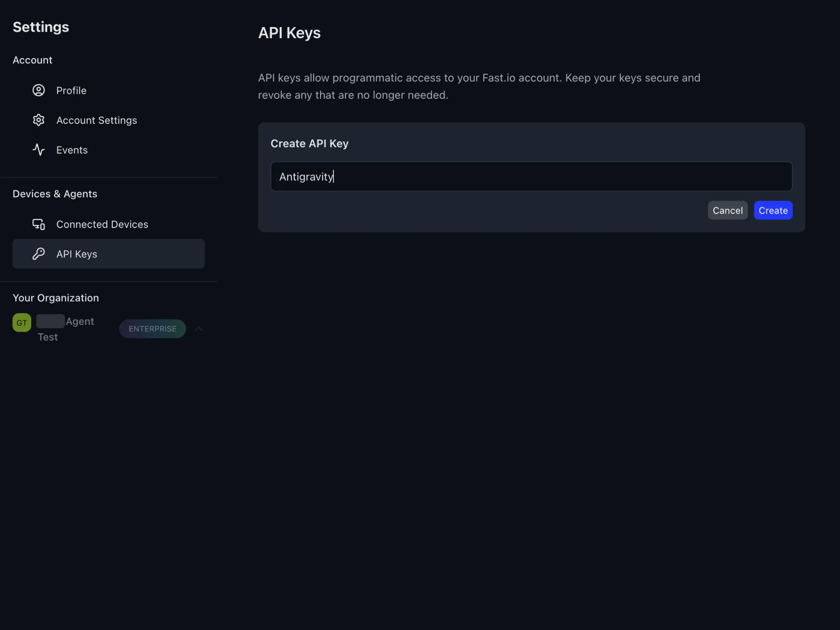Screen dimensions: 840x630
Task: Collapse the organization row with the chevron
Action: coord(198,329)
